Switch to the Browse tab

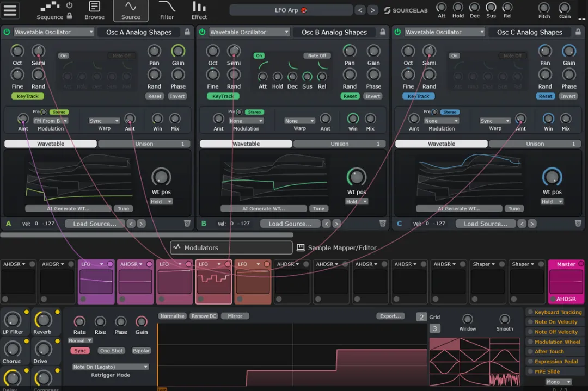(95, 11)
